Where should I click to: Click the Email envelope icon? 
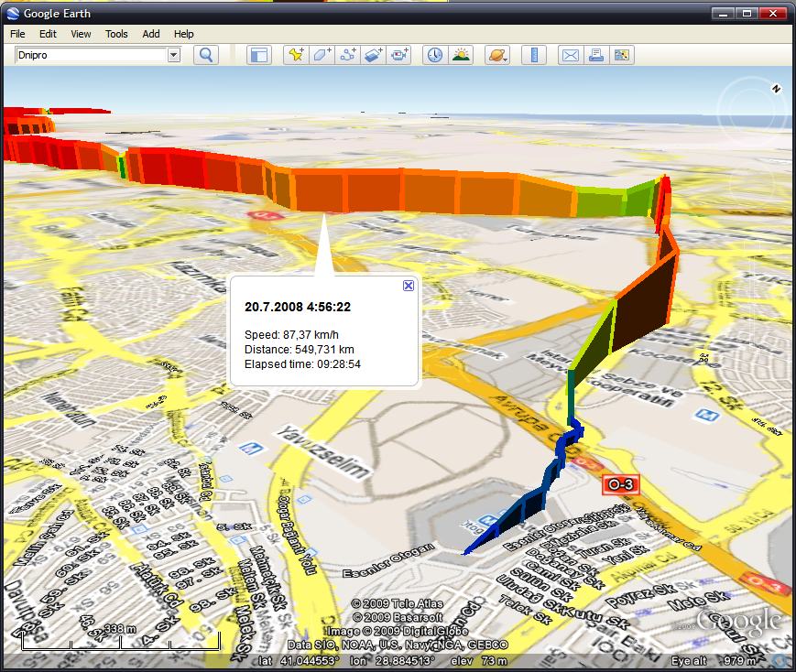click(x=571, y=55)
